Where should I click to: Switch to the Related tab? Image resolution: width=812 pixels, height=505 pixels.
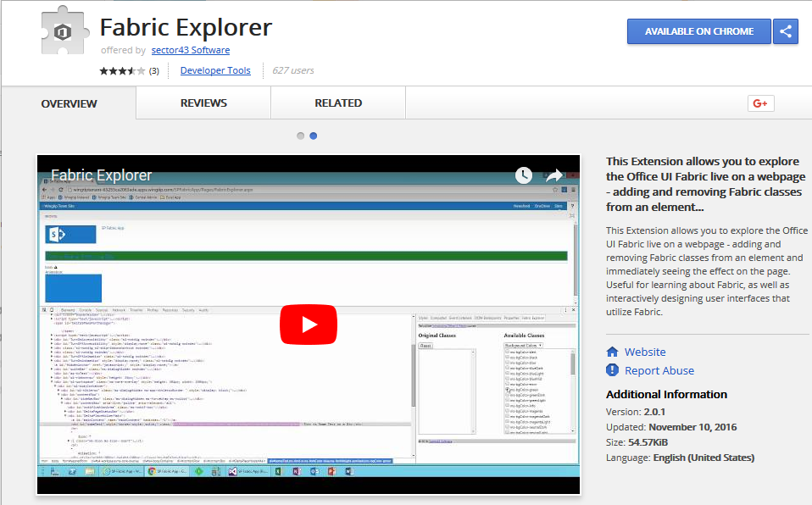[338, 103]
